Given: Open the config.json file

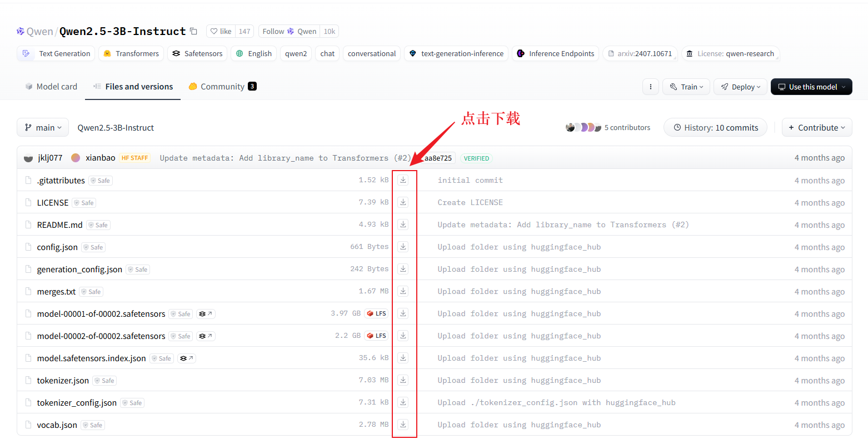Looking at the screenshot, I should 57,247.
